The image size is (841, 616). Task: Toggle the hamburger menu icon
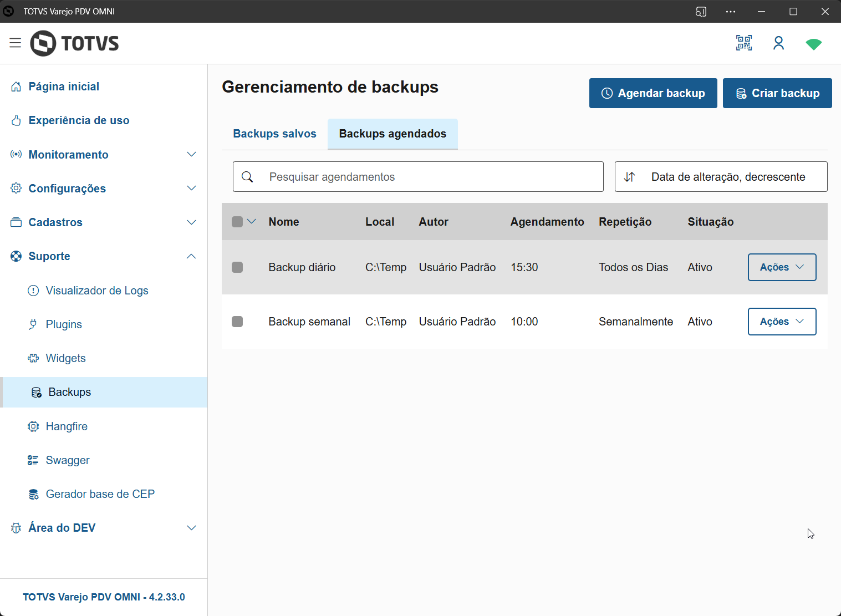[15, 43]
